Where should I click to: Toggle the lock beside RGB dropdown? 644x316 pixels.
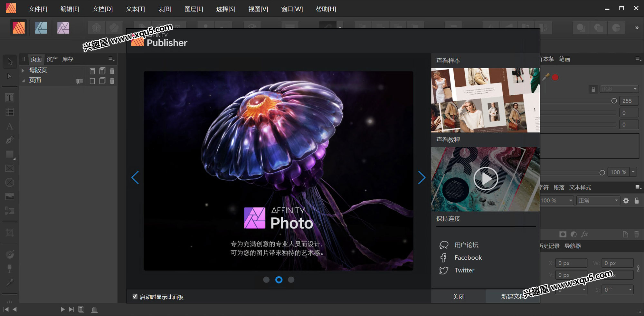tap(593, 89)
